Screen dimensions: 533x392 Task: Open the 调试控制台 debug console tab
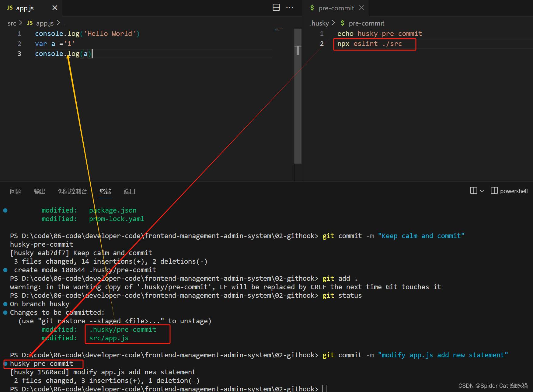coord(73,191)
